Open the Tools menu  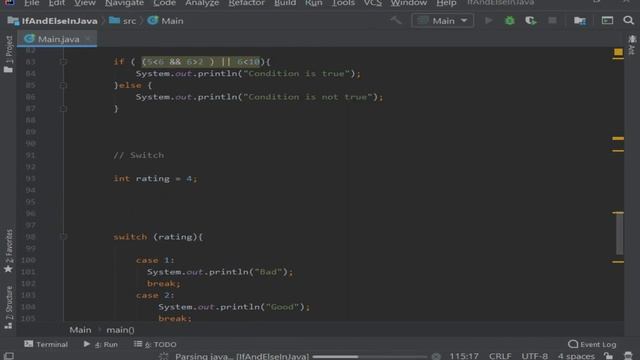[x=343, y=3]
